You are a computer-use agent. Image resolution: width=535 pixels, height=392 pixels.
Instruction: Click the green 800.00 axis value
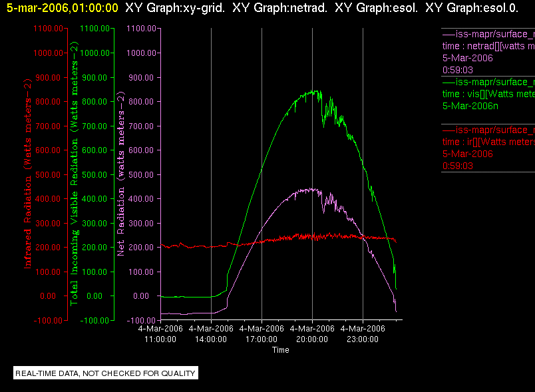[94, 102]
